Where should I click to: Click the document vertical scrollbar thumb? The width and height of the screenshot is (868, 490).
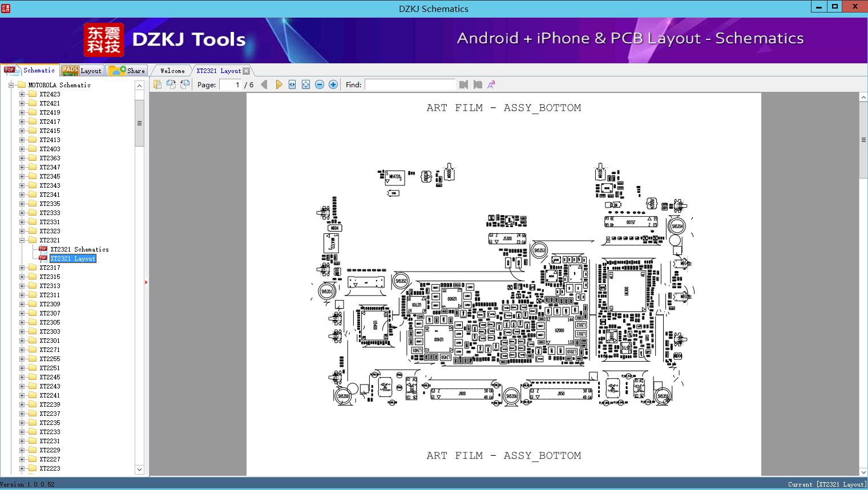863,140
